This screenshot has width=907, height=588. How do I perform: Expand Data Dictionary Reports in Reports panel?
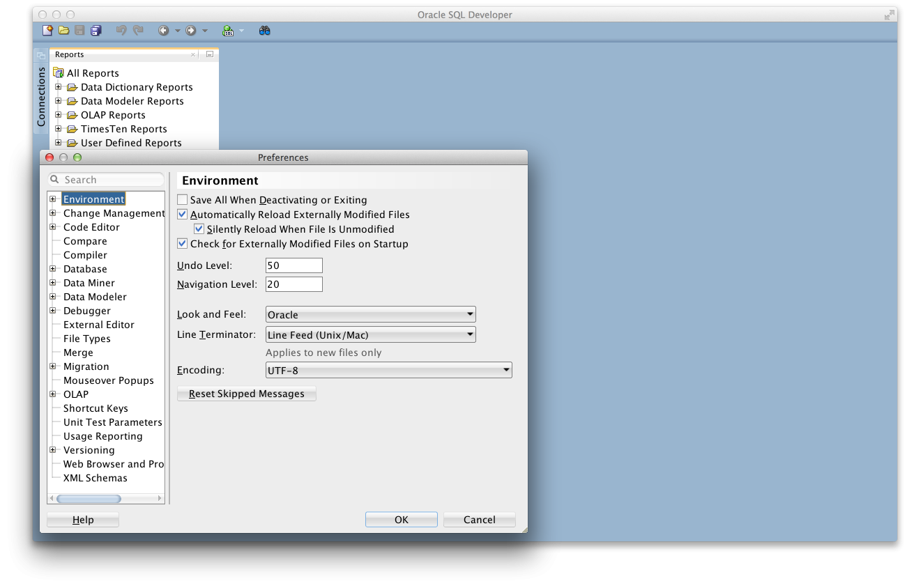point(59,87)
